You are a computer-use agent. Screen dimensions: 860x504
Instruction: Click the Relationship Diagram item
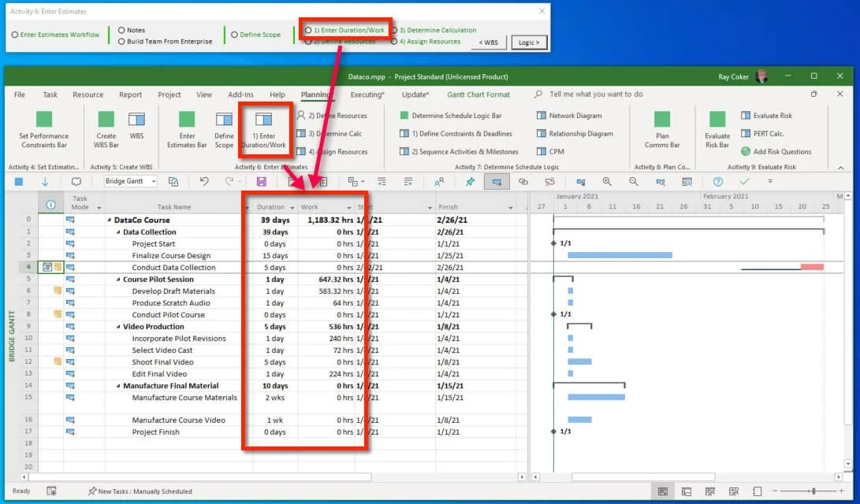(x=575, y=134)
